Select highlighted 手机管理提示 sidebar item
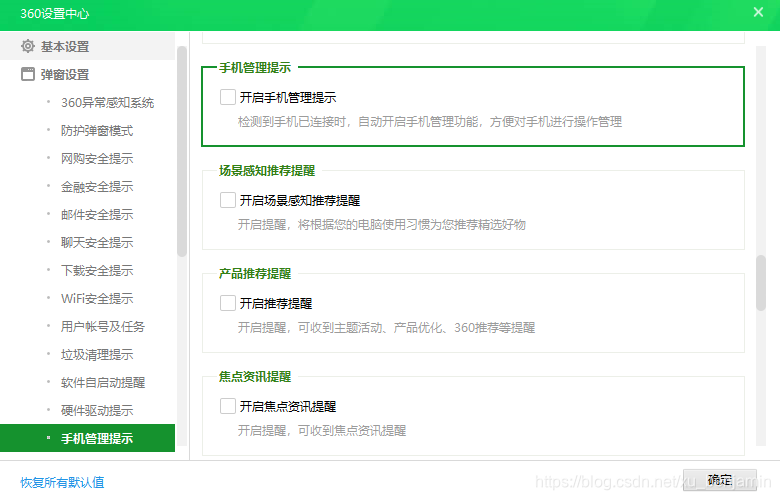The image size is (780, 500). pos(88,438)
